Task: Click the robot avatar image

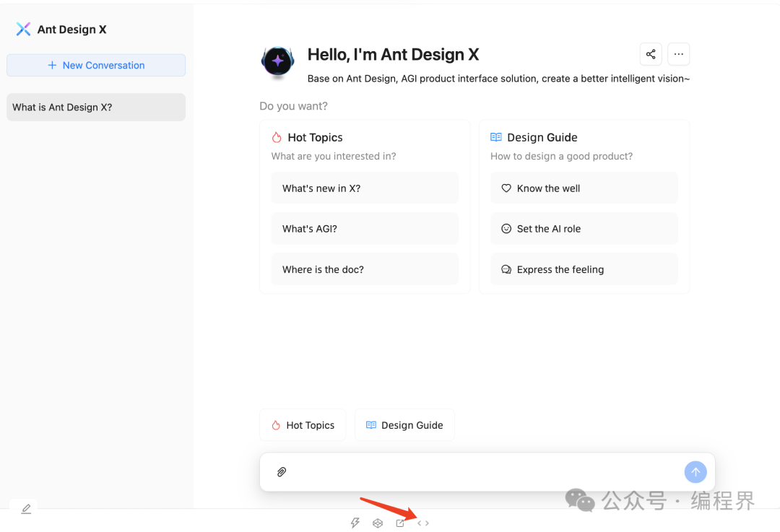Action: pos(277,61)
